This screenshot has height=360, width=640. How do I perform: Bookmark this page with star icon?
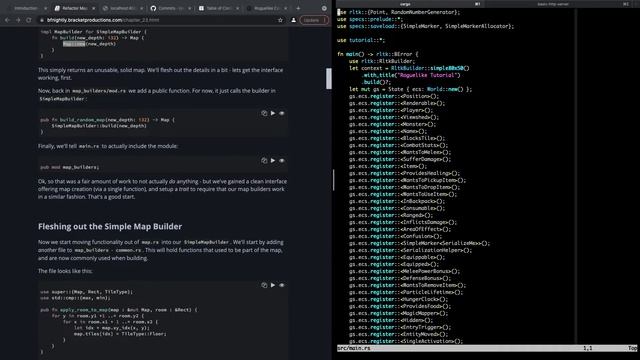tap(280, 20)
